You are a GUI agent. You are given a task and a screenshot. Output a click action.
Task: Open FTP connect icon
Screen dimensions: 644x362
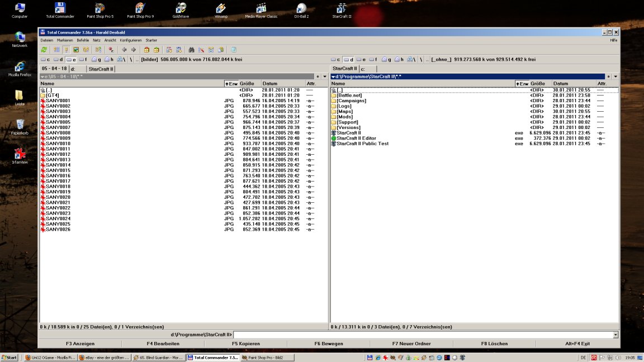(x=169, y=50)
